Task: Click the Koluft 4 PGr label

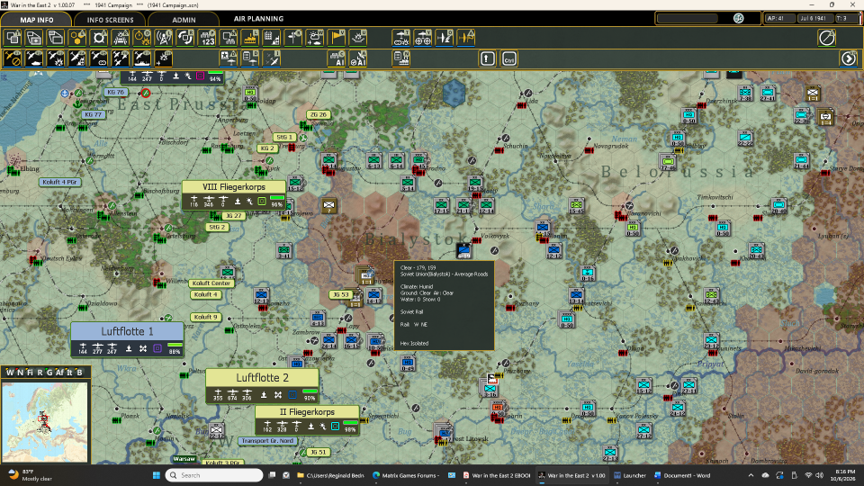Action: click(x=60, y=182)
